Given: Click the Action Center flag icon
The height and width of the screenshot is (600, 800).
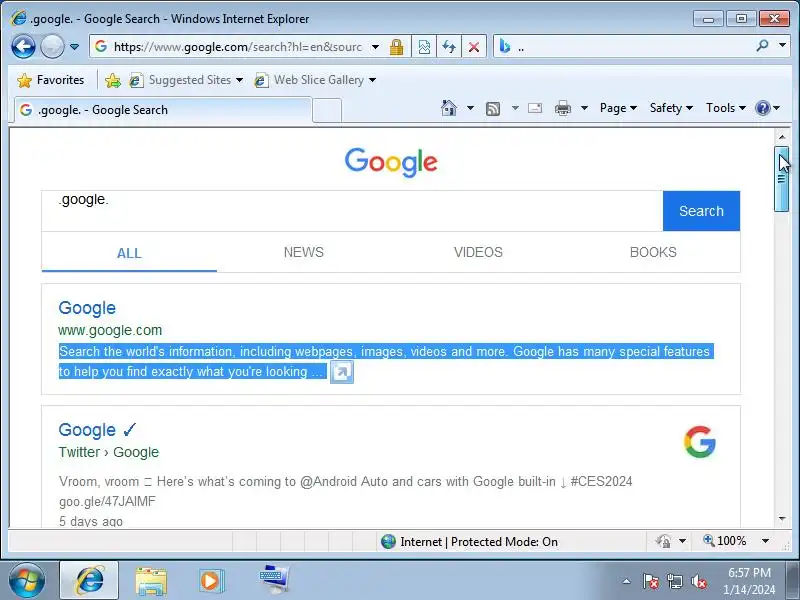Looking at the screenshot, I should click(650, 581).
